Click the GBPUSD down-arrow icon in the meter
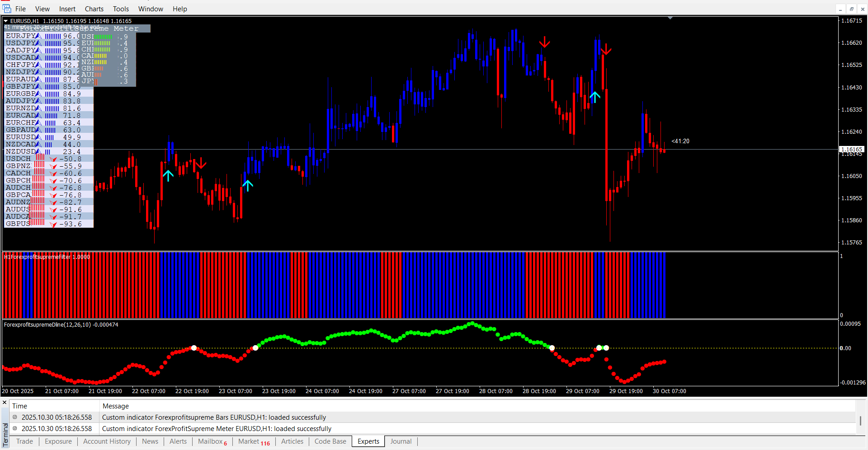Viewport: 868px width, 450px height. click(x=53, y=225)
